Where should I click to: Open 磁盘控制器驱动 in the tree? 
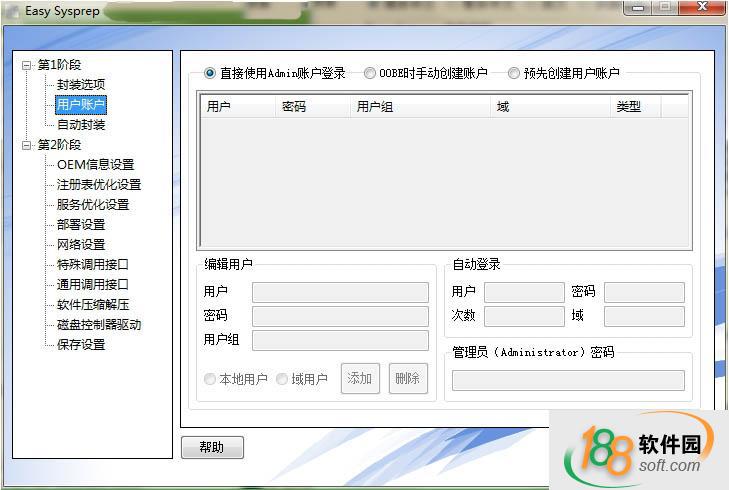click(x=99, y=324)
